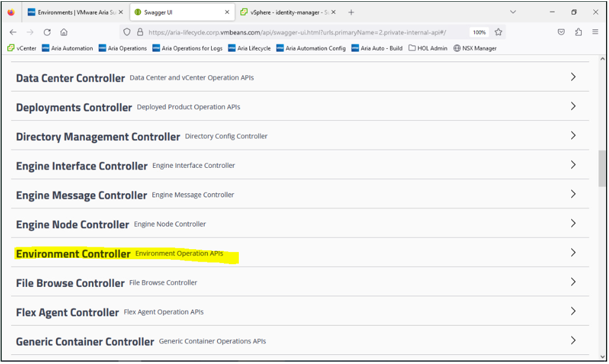
Task: Show site security padlock info
Action: pos(140,32)
